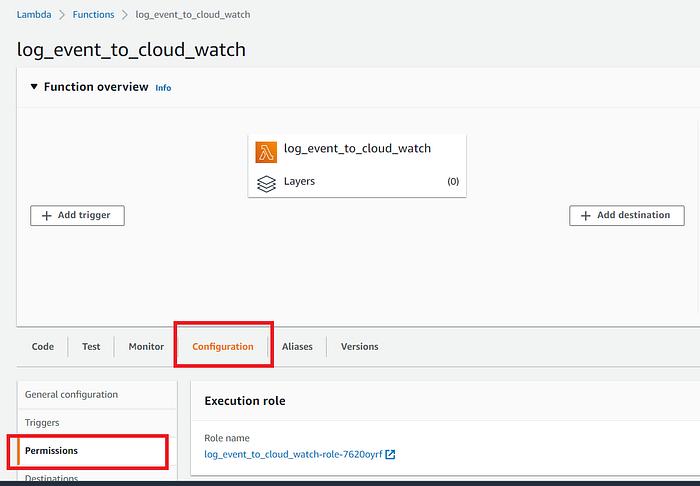Open the Monitor tab

pyautogui.click(x=146, y=347)
